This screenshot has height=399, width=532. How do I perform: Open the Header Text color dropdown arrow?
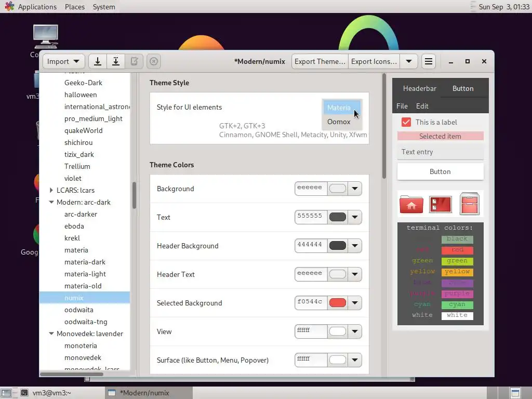pos(354,274)
